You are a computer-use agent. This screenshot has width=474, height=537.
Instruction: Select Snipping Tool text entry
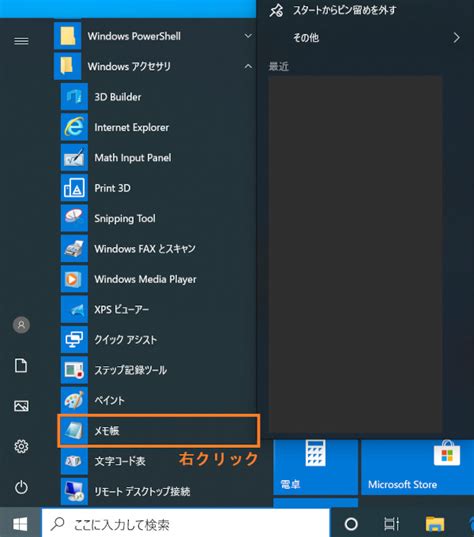(125, 218)
